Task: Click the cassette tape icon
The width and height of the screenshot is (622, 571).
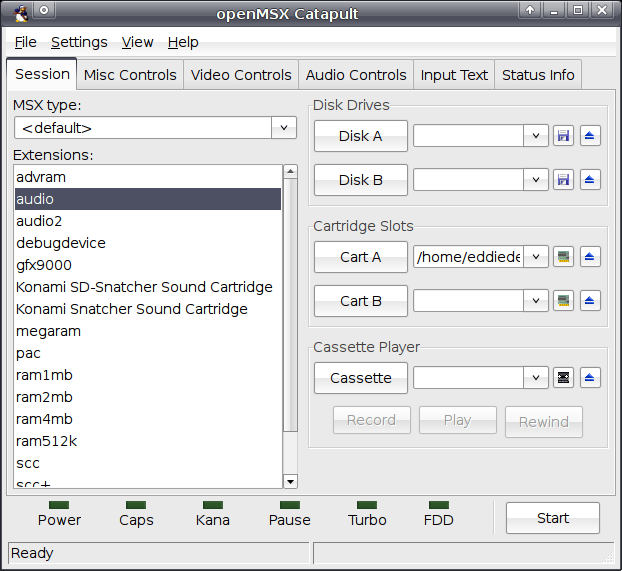Action: point(563,377)
